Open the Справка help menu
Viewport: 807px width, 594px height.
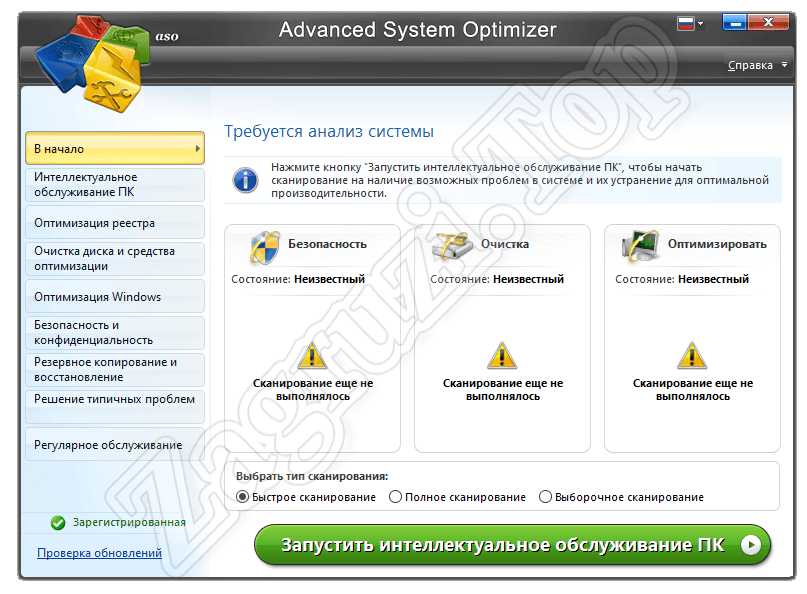coord(750,65)
